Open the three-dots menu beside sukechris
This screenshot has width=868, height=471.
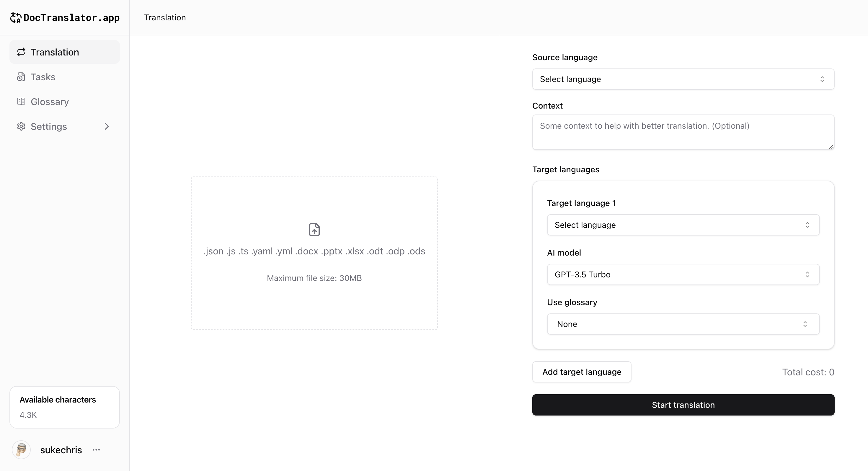pos(96,450)
